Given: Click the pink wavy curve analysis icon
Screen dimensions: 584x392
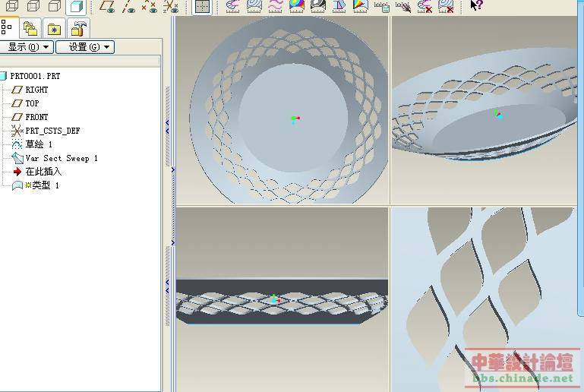Looking at the screenshot, I should 275,7.
